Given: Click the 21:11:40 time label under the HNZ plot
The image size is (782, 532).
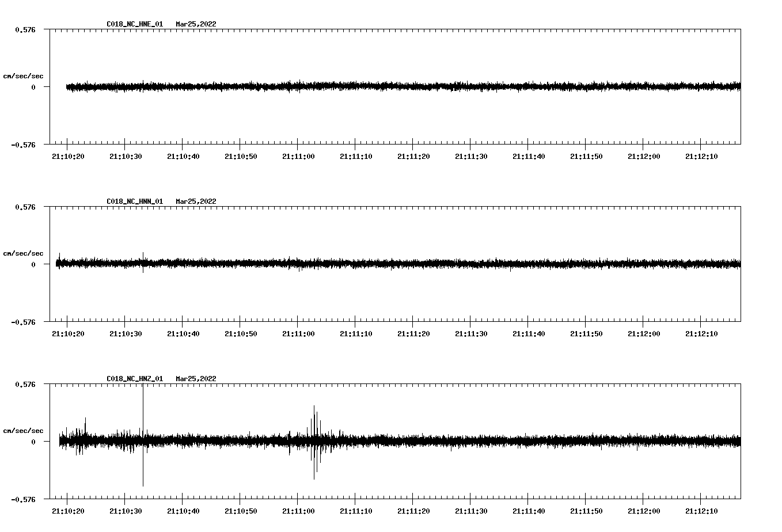Looking at the screenshot, I should tap(529, 511).
